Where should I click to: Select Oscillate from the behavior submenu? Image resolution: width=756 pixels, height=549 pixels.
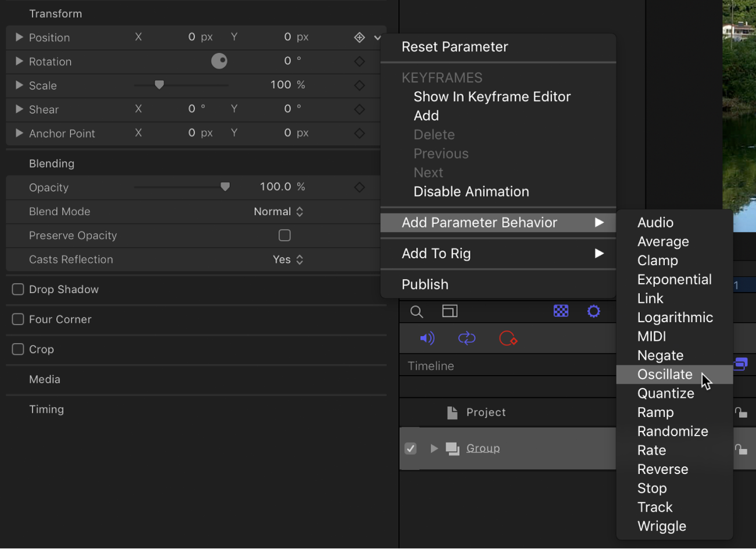664,374
